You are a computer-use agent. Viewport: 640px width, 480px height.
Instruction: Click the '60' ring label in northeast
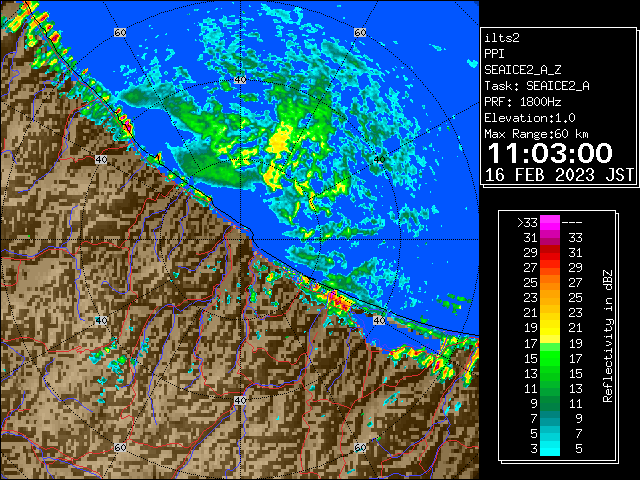coord(360,32)
